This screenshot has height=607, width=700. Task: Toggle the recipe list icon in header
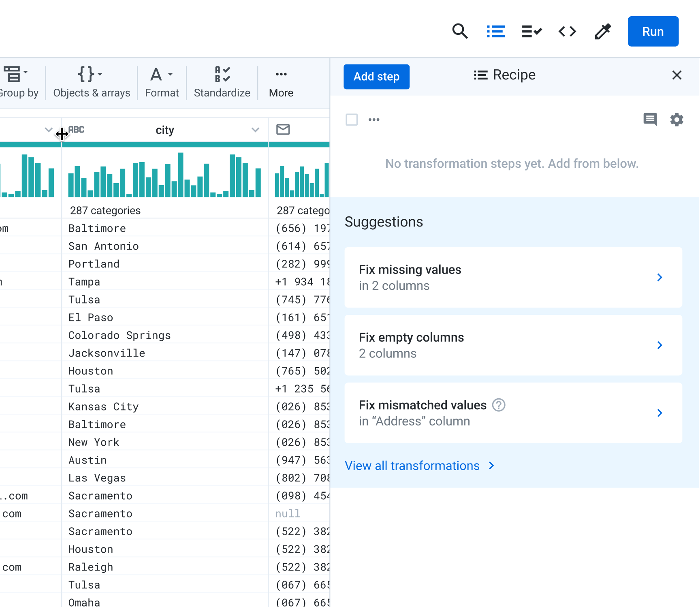(496, 31)
